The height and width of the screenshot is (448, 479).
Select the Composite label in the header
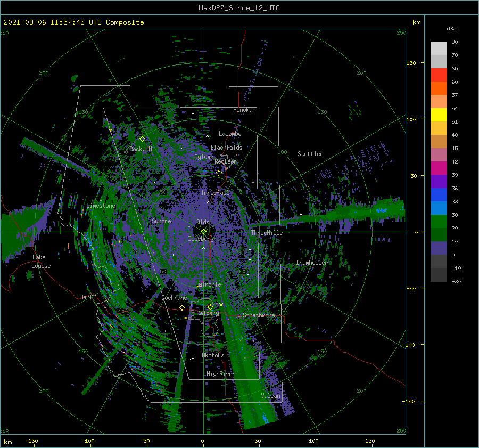125,22
